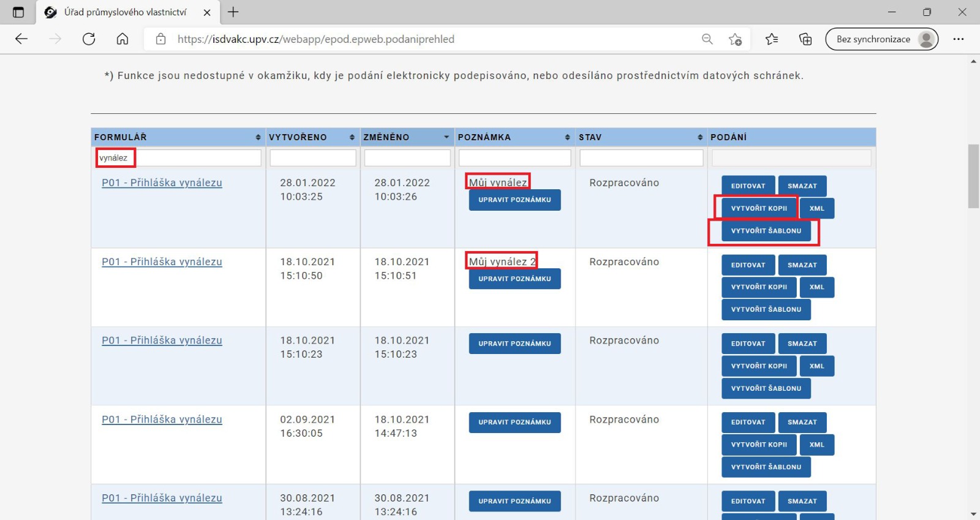Viewport: 980px width, 520px height.
Task: Click the Bez synchronizace profile button
Action: coord(881,39)
